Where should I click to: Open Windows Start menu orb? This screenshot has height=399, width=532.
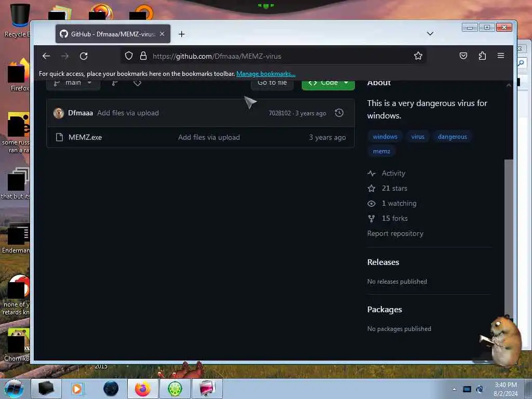pos(14,389)
